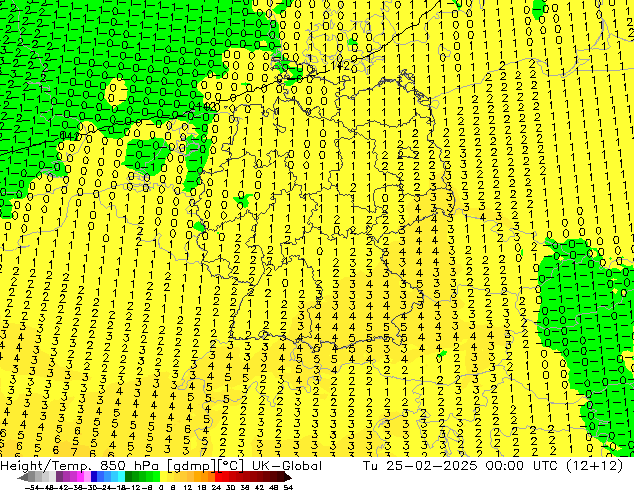Select the orange legend swatch near 18
The height and width of the screenshot is (490, 634).
[x=204, y=477]
